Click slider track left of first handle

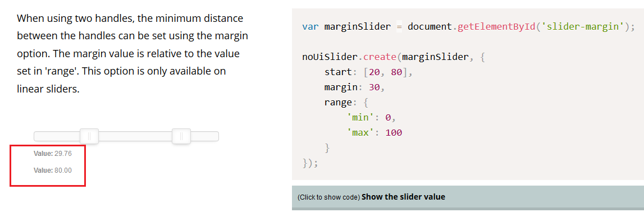click(x=57, y=136)
